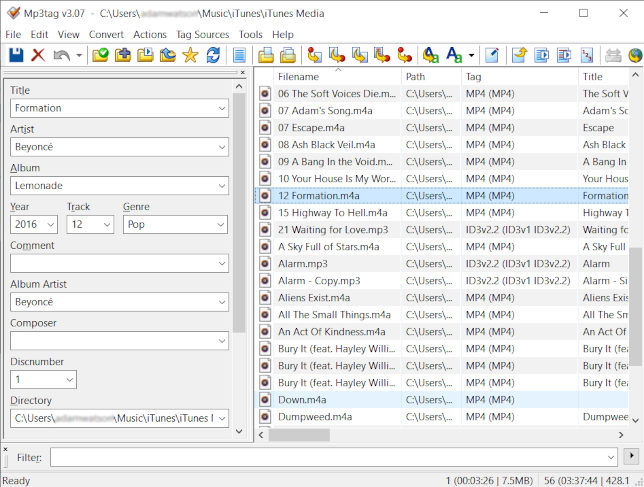Viewport: 644px width, 487px height.
Task: Open favorites with the yellow star icon
Action: pyautogui.click(x=190, y=55)
